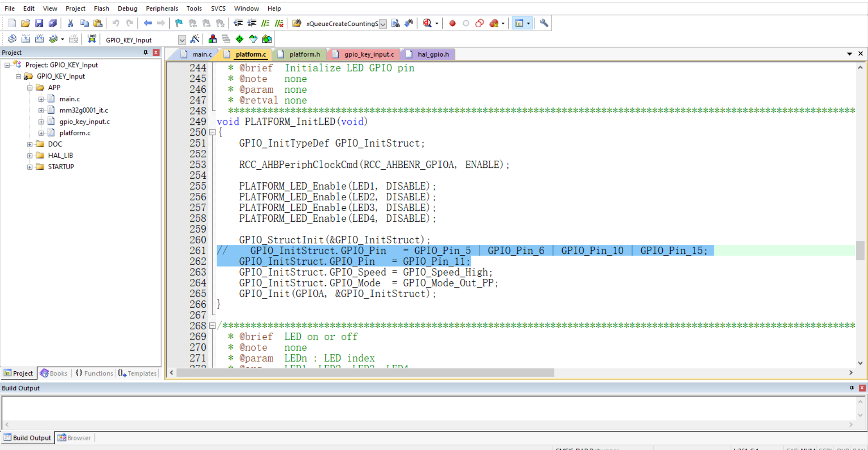Insert a breakpoint using the red dot icon
868x450 pixels.
pyautogui.click(x=452, y=23)
